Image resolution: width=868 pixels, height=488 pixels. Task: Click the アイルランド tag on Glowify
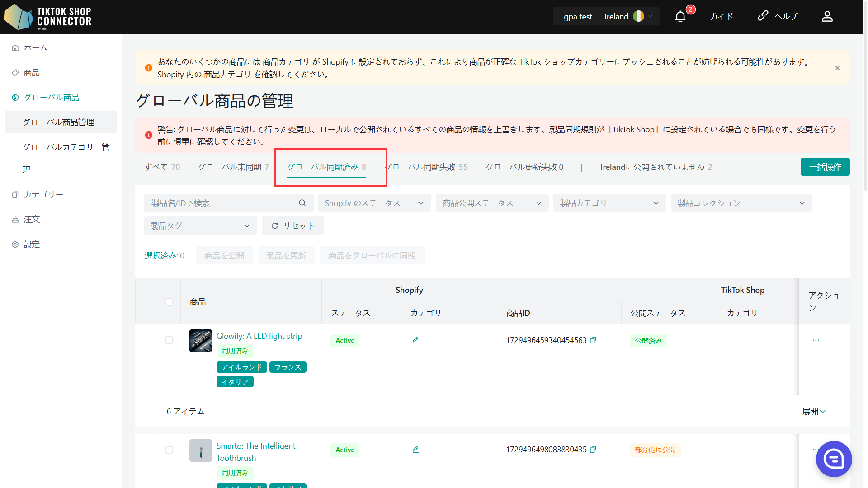(x=241, y=367)
